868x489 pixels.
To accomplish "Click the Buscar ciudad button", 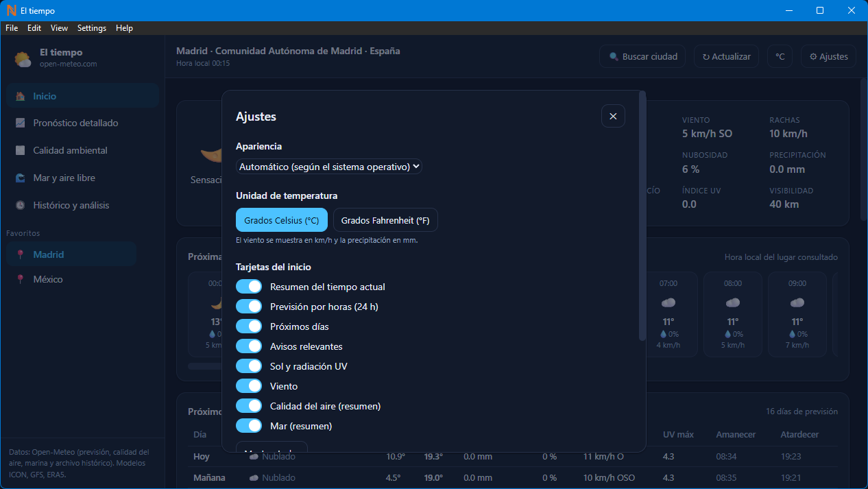I will pos(642,57).
